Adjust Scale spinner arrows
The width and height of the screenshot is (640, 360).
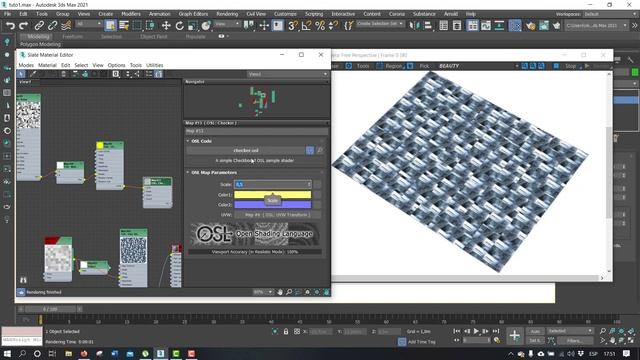309,184
